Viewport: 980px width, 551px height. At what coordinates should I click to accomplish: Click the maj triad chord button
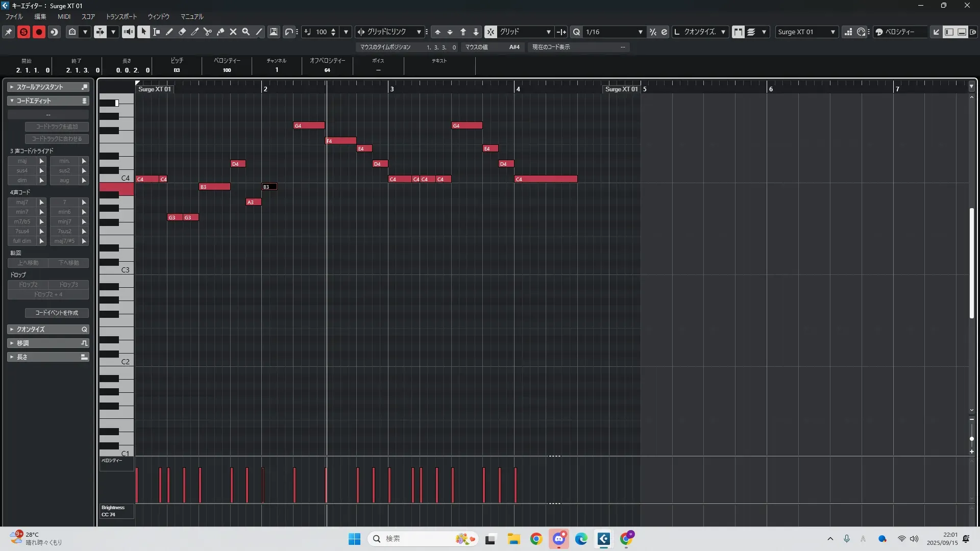[22, 161]
